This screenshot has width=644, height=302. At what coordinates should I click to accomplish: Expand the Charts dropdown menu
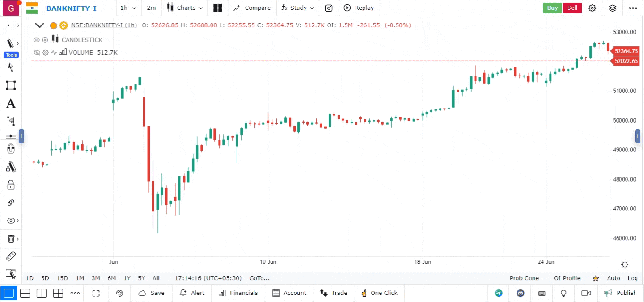coord(185,8)
